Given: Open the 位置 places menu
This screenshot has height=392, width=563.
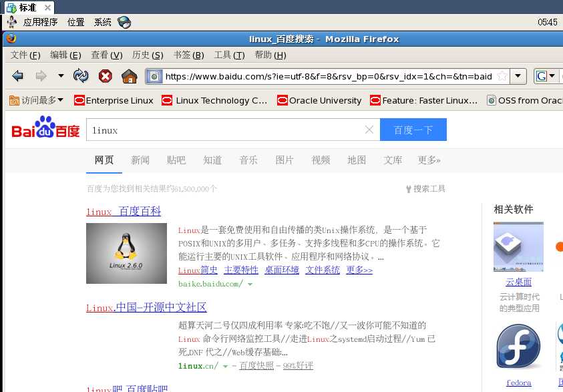Looking at the screenshot, I should click(x=75, y=22).
